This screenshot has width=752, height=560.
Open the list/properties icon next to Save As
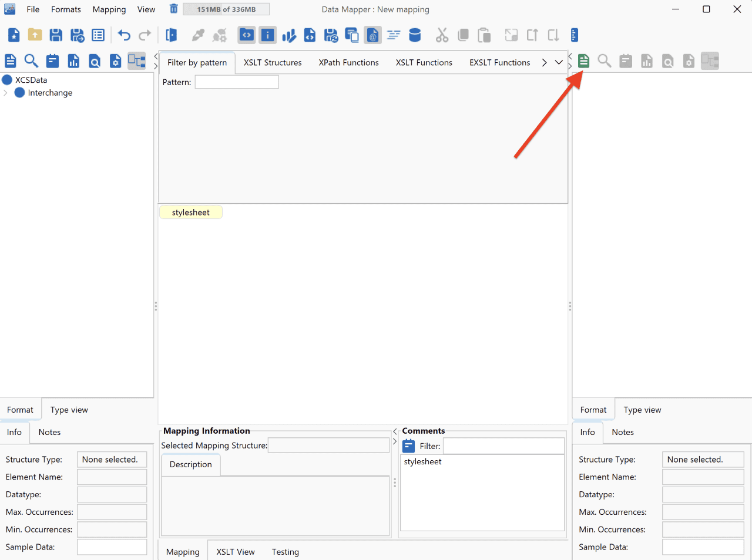pyautogui.click(x=98, y=35)
